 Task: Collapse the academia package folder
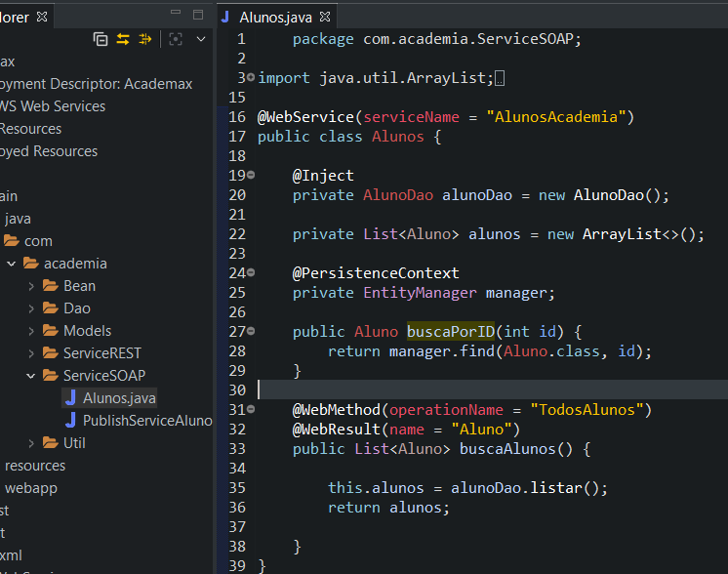tap(12, 264)
